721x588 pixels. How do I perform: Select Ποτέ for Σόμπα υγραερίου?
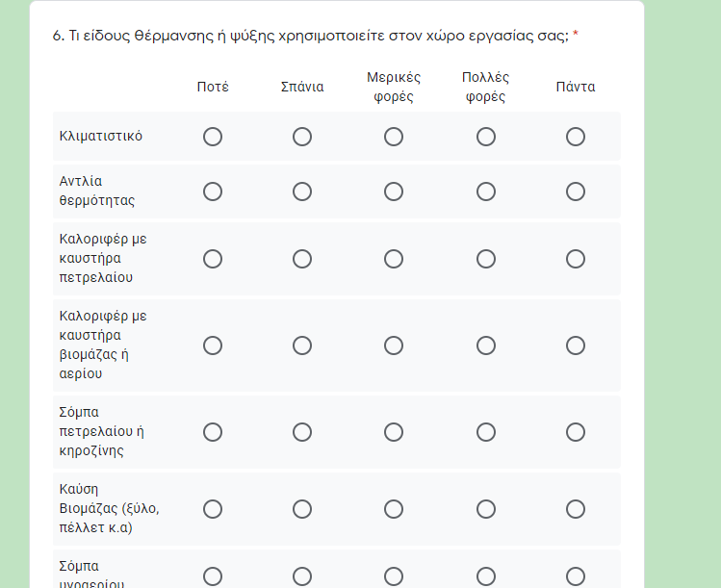pos(213,576)
